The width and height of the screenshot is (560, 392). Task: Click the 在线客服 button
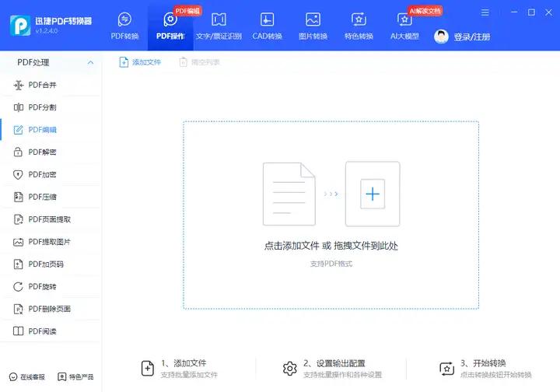point(27,376)
